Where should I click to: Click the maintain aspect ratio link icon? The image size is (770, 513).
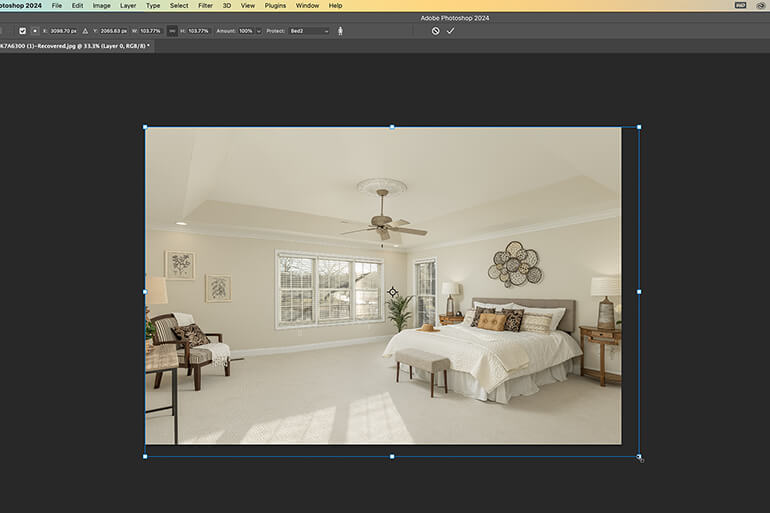click(x=172, y=31)
